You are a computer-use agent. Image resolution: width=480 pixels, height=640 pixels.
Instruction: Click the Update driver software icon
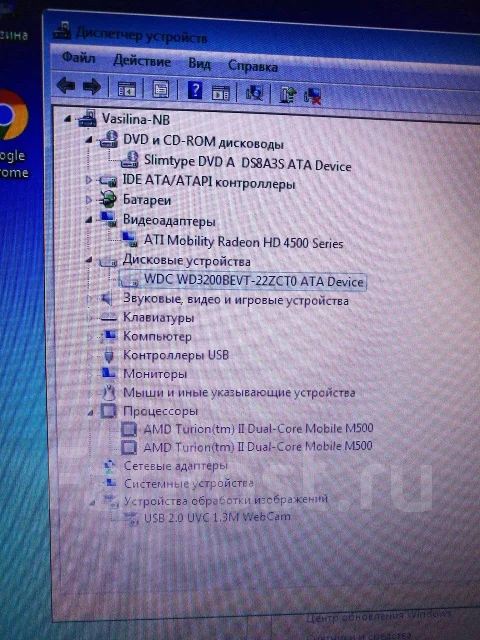(287, 95)
